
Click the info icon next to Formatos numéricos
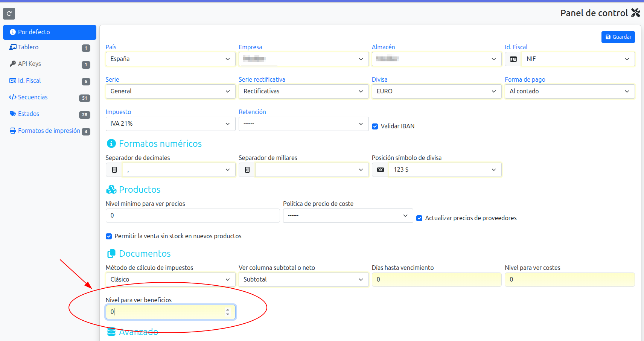(111, 143)
